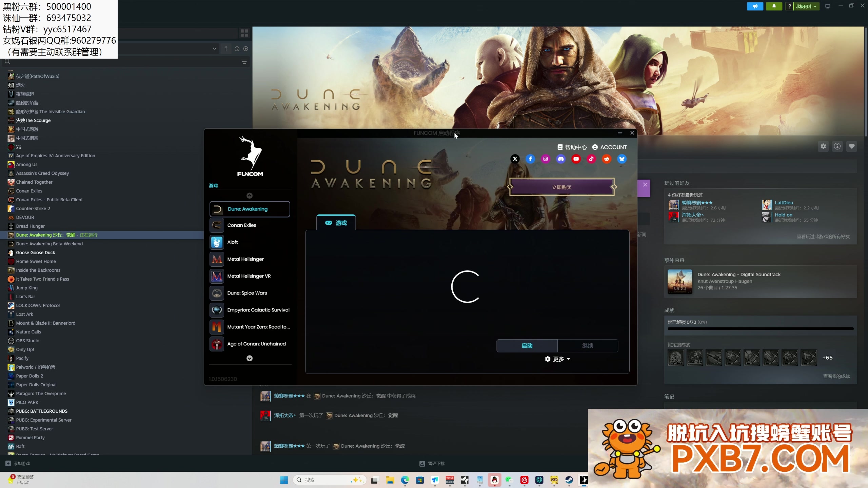This screenshot has height=488, width=868.
Task: Open the Bluesky butterfly icon
Action: [622, 159]
